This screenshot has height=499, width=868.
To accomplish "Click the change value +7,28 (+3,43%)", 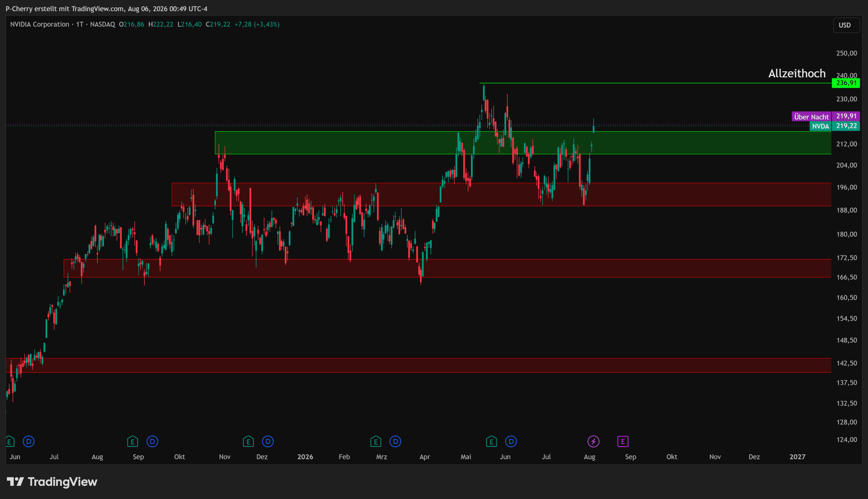I will coord(257,24).
